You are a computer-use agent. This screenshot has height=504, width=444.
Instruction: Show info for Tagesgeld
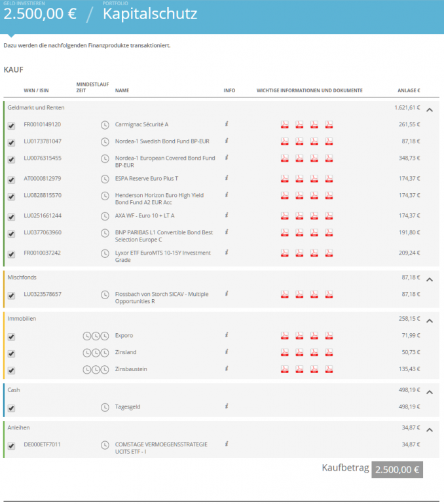[x=227, y=406]
